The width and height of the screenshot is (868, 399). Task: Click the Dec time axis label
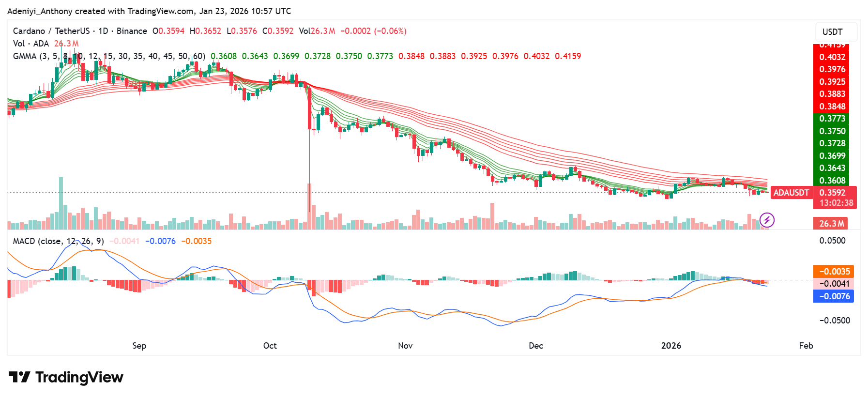point(536,346)
